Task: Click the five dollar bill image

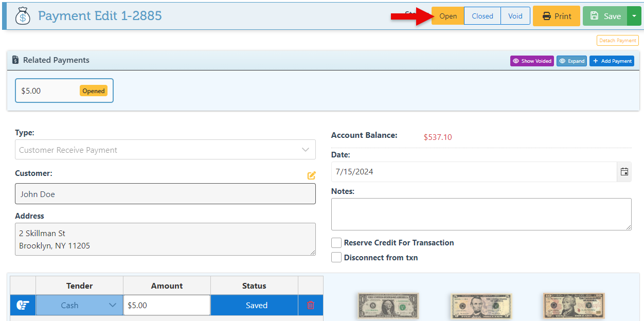Action: (x=481, y=307)
